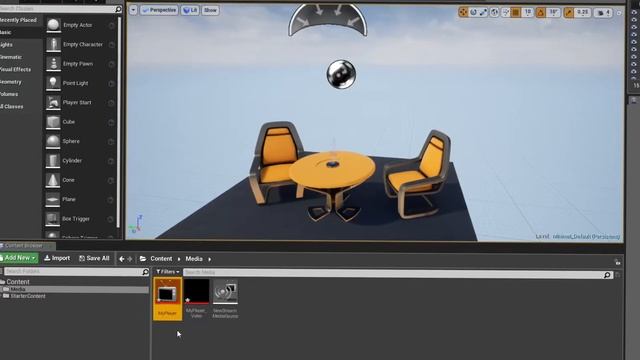This screenshot has height=360, width=640.
Task: Open the Add New dropdown button
Action: 19,258
